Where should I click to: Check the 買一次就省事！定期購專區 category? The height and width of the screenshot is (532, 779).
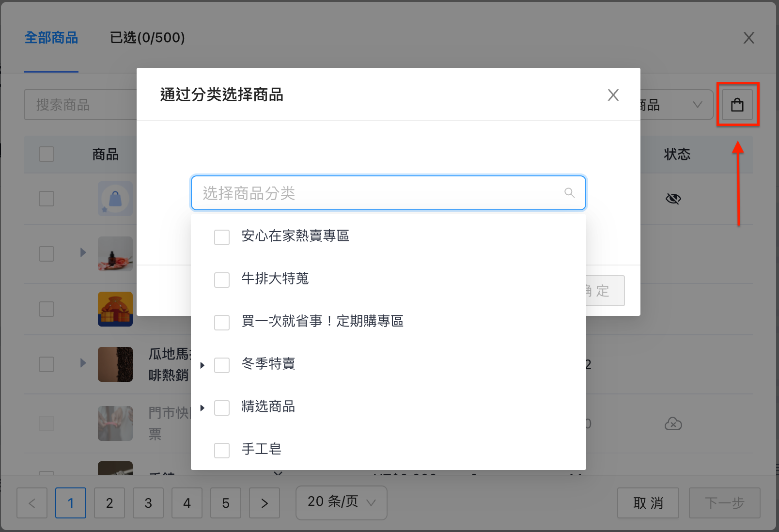click(222, 323)
